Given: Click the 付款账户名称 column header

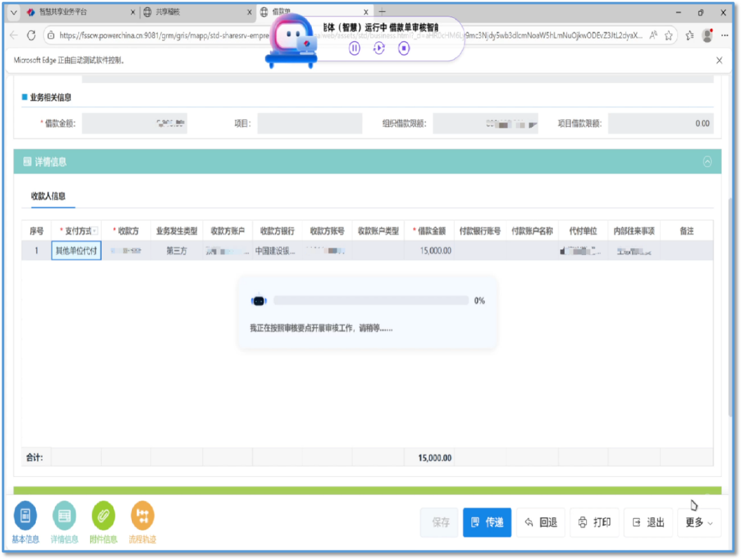Looking at the screenshot, I should pos(532,231).
